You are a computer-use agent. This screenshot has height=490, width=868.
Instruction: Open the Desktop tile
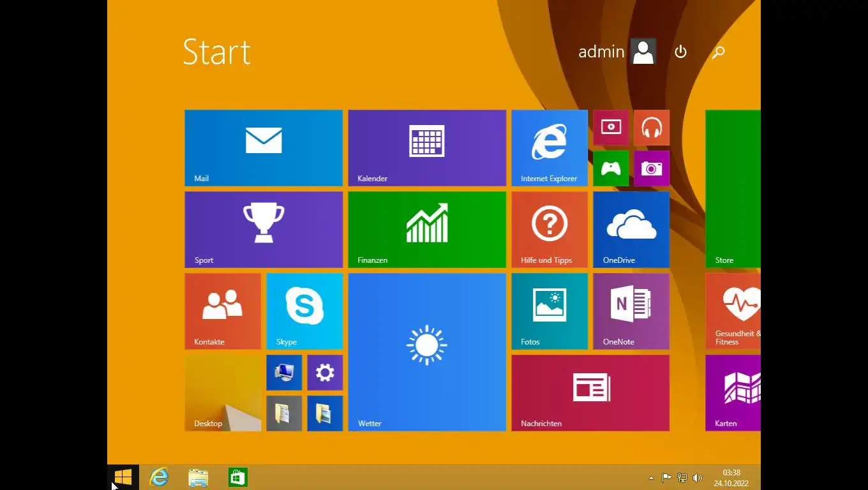[x=223, y=393]
